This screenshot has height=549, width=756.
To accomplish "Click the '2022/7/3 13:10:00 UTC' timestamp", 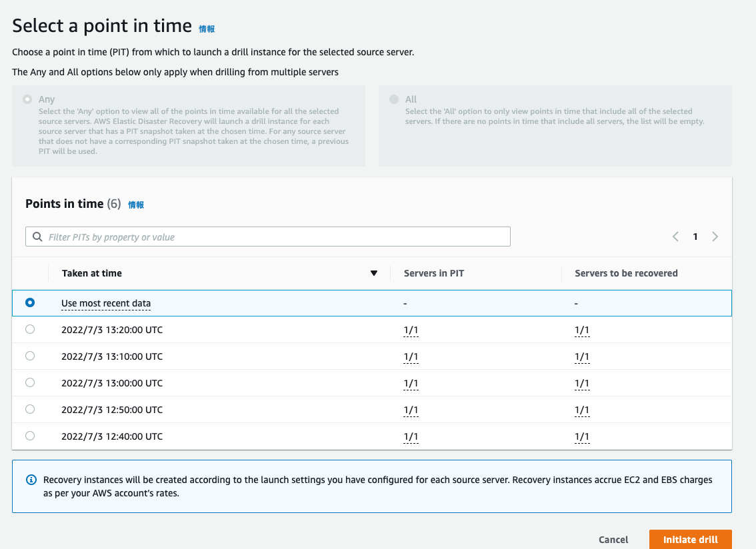I will pos(112,356).
